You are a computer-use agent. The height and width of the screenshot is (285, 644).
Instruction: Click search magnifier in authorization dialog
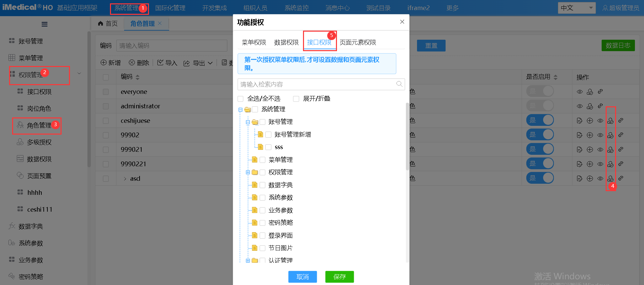coord(399,84)
